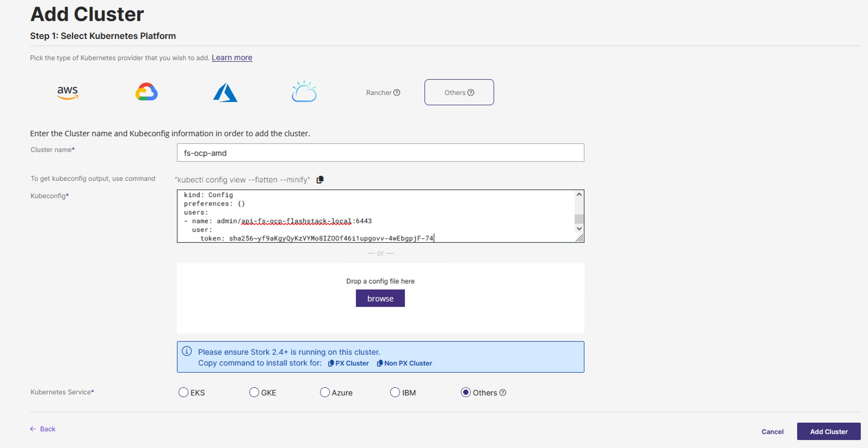The image size is (868, 448).
Task: Select the Rancher platform option
Action: pos(379,92)
